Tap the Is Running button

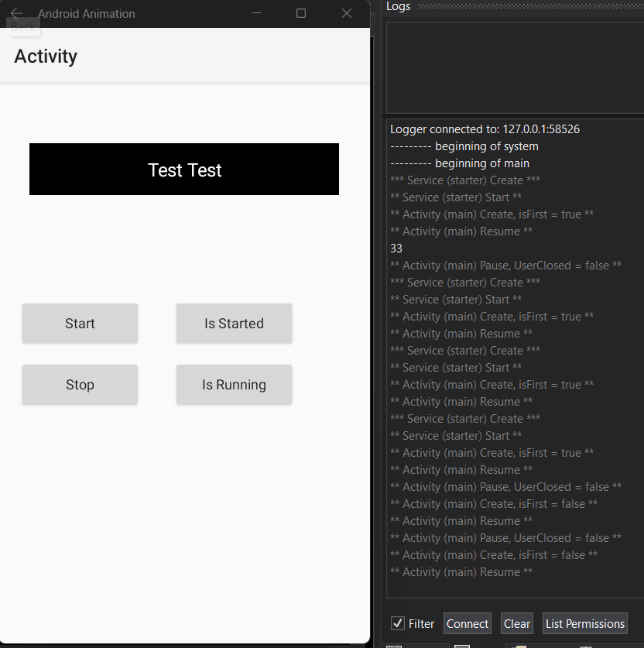[x=234, y=385]
